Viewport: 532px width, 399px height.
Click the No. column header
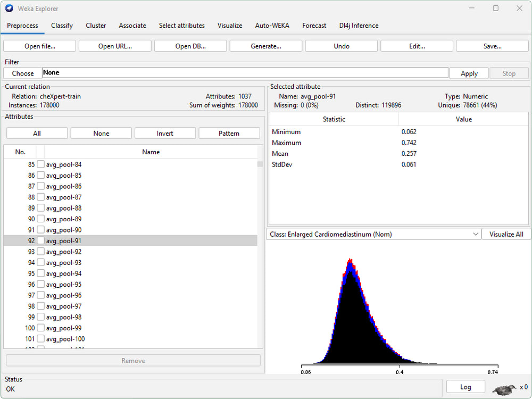[20, 152]
